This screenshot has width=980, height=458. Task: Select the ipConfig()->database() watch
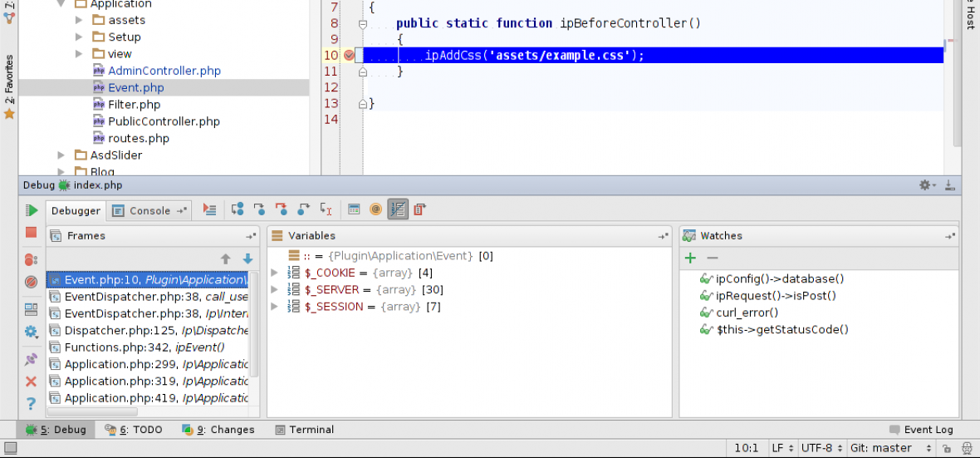tap(779, 278)
